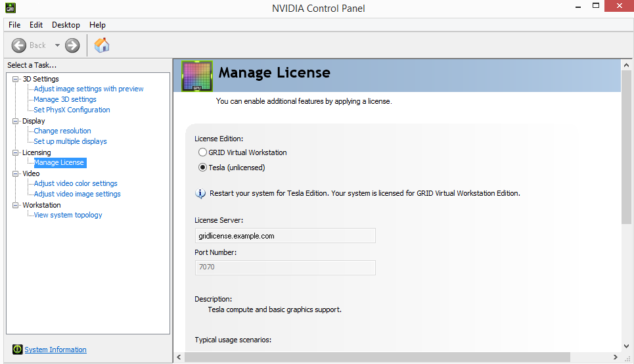Image resolution: width=634 pixels, height=364 pixels.
Task: Click the System Information icon
Action: 17,350
